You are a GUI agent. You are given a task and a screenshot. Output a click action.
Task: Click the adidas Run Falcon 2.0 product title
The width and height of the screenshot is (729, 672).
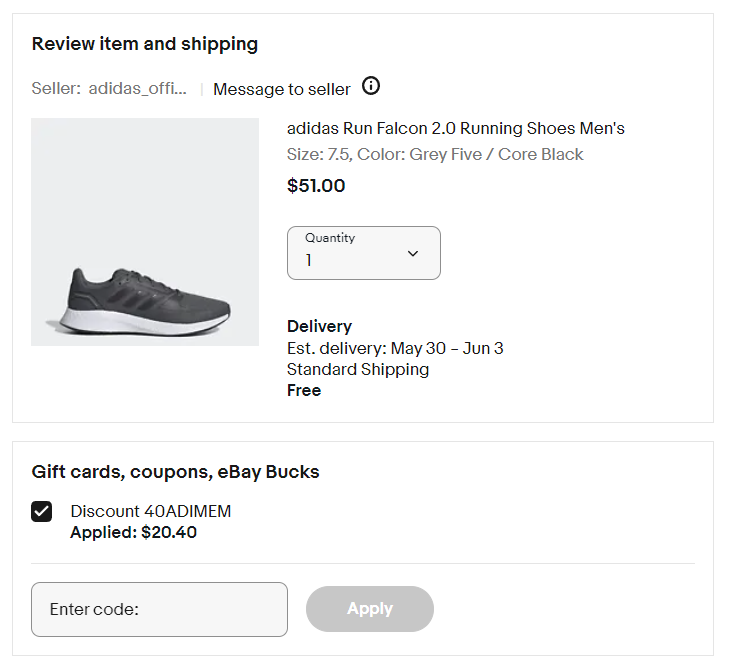[x=456, y=128]
